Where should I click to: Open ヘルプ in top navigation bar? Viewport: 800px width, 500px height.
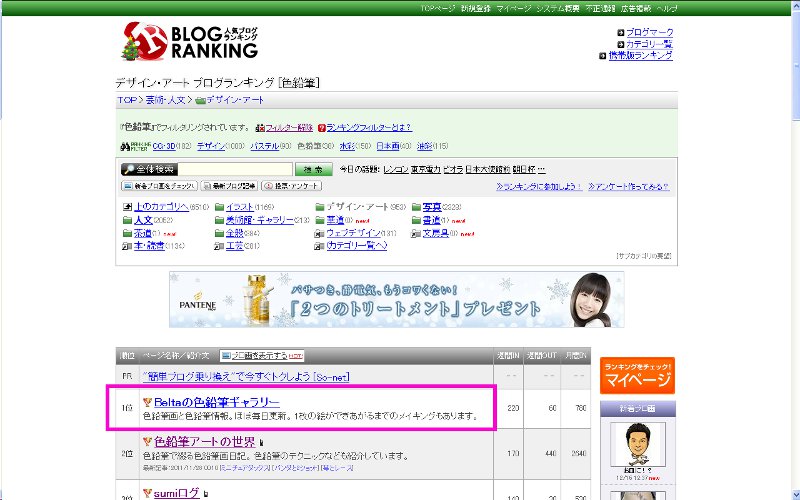pyautogui.click(x=666, y=8)
